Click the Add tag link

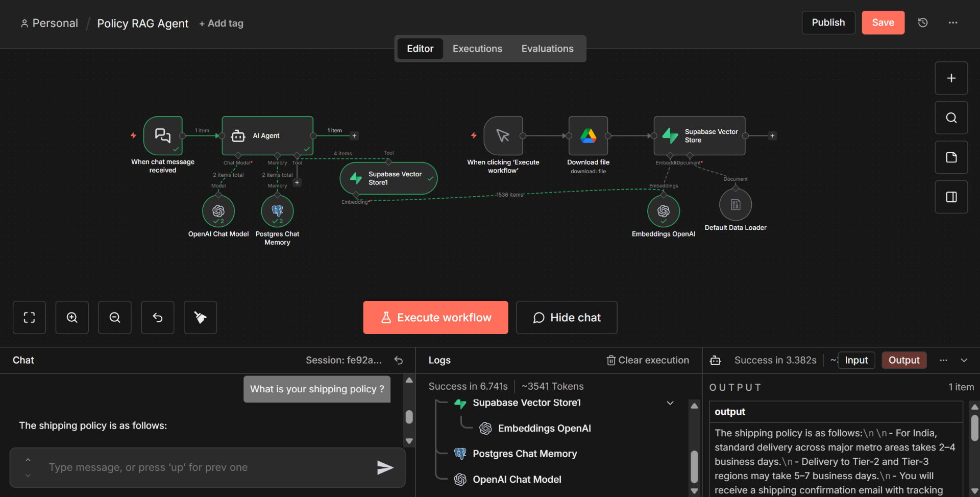pos(221,23)
